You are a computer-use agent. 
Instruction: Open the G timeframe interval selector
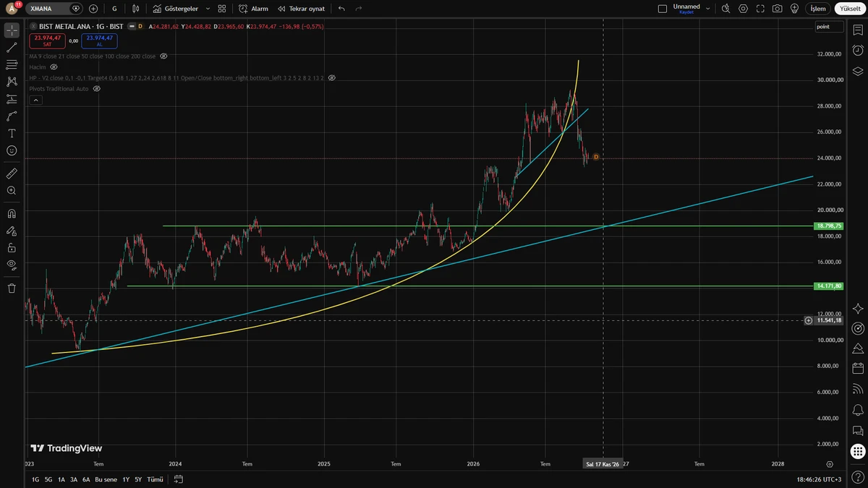114,9
